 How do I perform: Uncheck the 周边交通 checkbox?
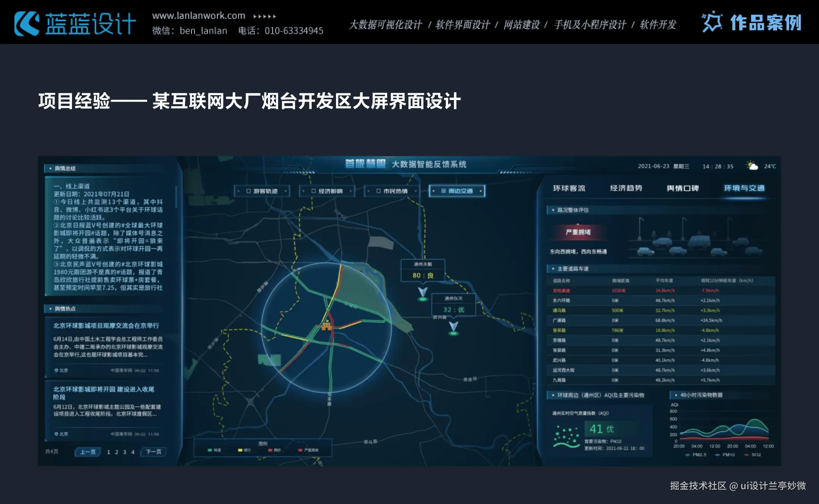[444, 191]
